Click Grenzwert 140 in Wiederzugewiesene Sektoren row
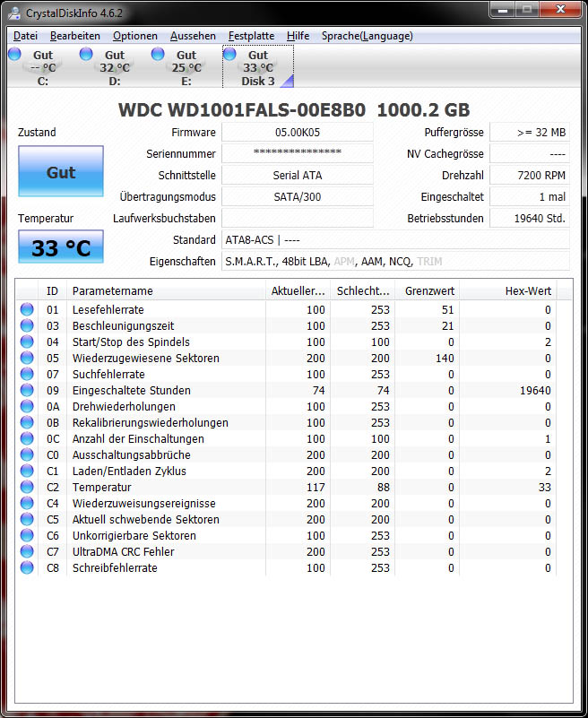The height and width of the screenshot is (718, 588). 445,358
